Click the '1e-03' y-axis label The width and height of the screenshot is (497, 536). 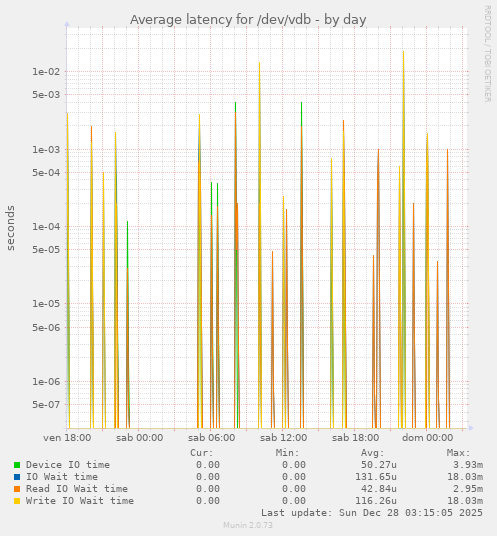coord(46,150)
